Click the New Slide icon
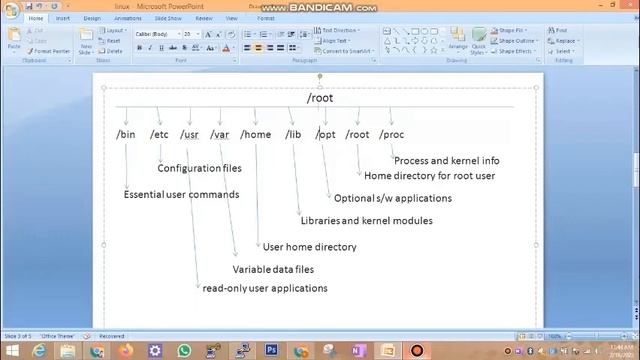The height and width of the screenshot is (360, 640). coord(86,35)
